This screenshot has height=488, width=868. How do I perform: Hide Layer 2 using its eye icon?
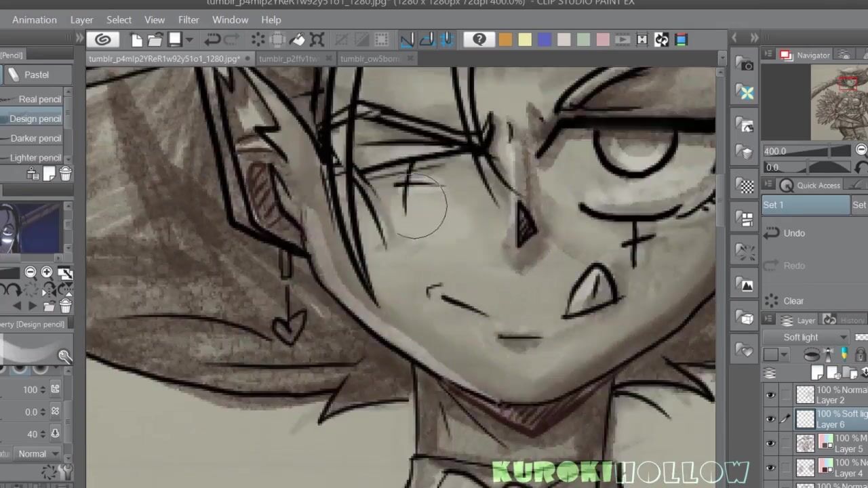[x=770, y=395]
